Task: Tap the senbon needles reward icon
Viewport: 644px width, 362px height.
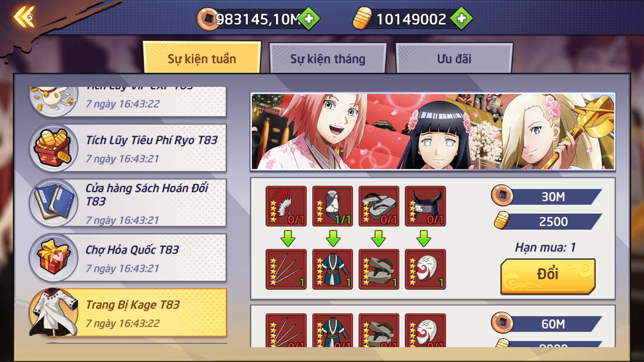Action: tap(286, 269)
